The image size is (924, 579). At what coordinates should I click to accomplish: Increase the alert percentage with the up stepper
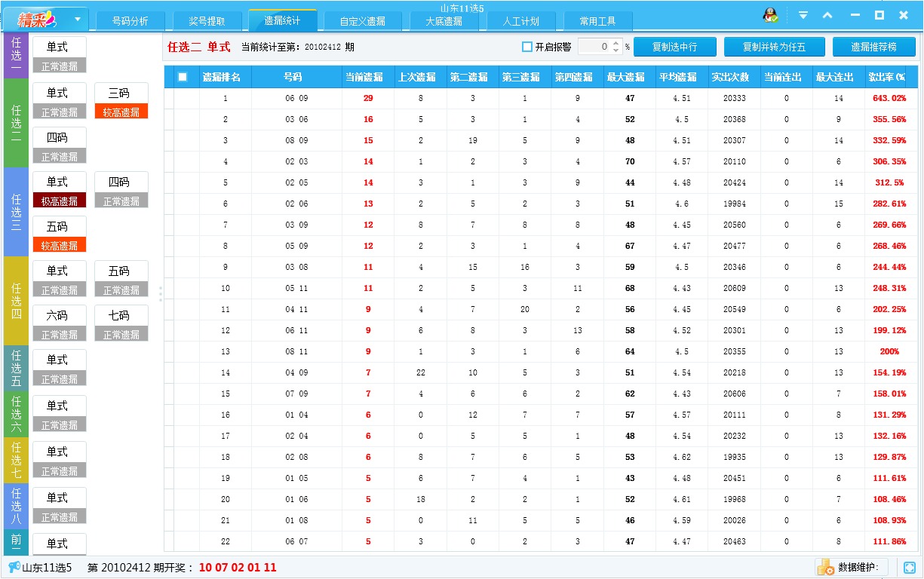tap(615, 43)
